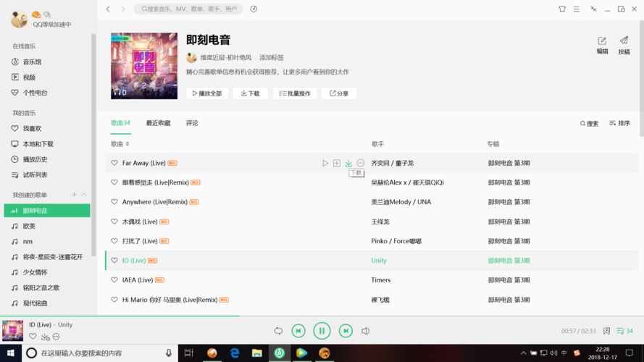Like 跟着感觉走 (Live|Remix) with the heart
This screenshot has width=644, height=362.
[x=114, y=182]
